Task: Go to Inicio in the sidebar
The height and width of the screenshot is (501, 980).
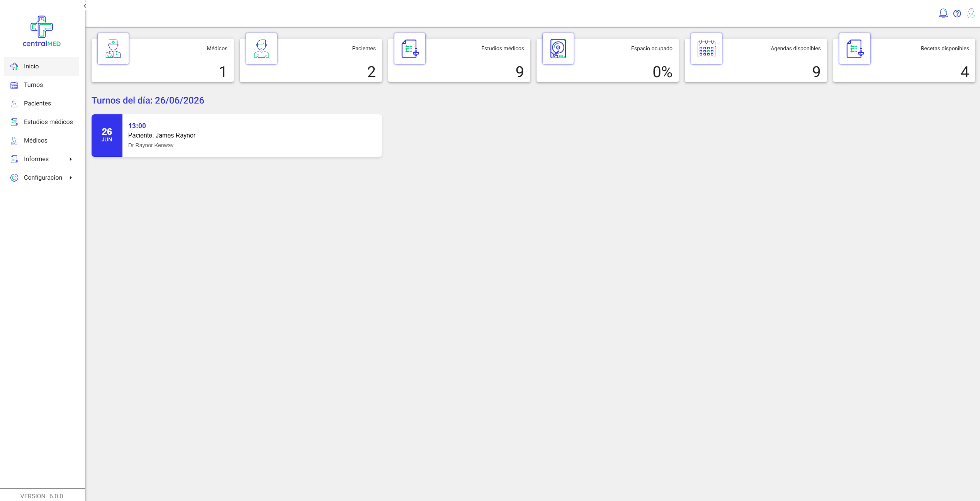Action: (42, 66)
